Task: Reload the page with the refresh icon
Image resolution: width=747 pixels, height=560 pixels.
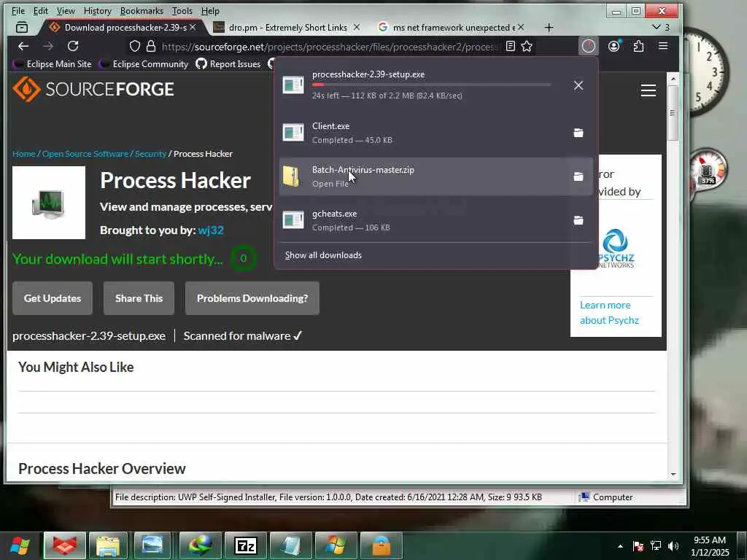Action: pyautogui.click(x=73, y=46)
